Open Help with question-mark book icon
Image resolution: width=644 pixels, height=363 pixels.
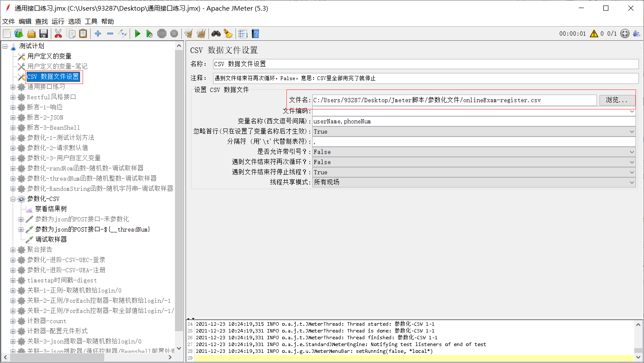click(255, 34)
